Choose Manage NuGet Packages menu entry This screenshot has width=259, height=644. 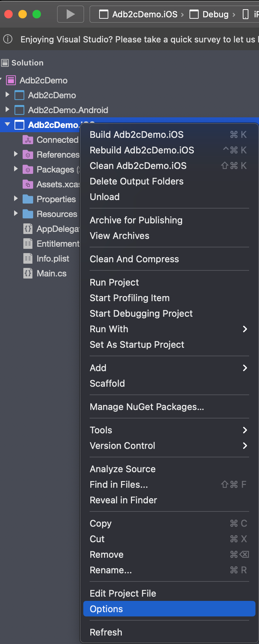click(x=147, y=407)
